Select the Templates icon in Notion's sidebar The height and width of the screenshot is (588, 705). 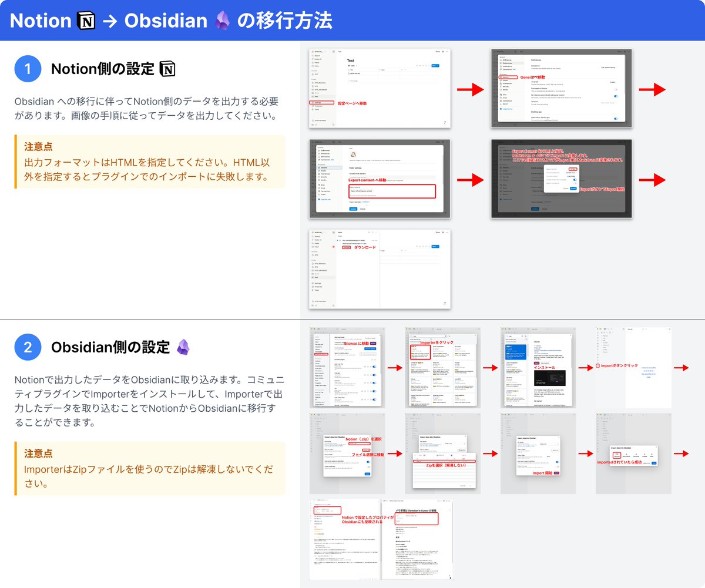(x=313, y=106)
